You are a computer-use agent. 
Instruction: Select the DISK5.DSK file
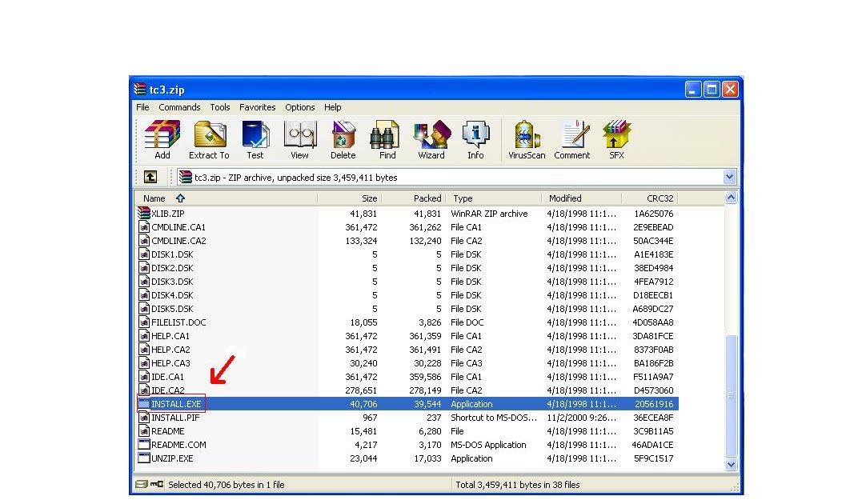(x=172, y=309)
